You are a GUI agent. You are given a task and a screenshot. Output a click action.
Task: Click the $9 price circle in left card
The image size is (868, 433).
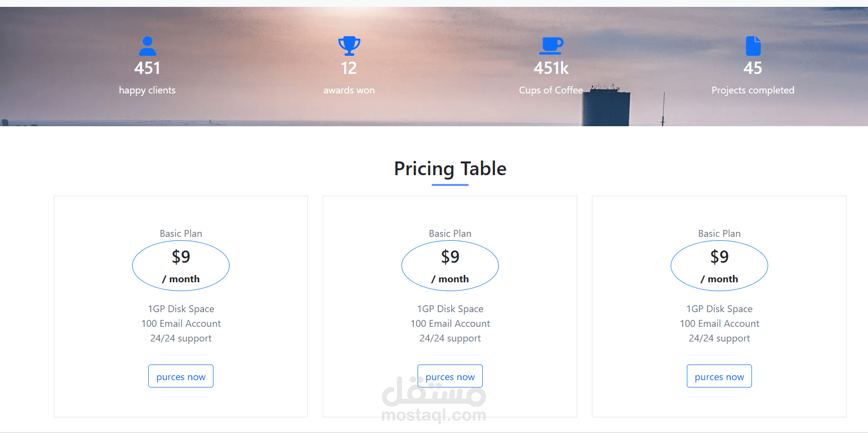181,266
